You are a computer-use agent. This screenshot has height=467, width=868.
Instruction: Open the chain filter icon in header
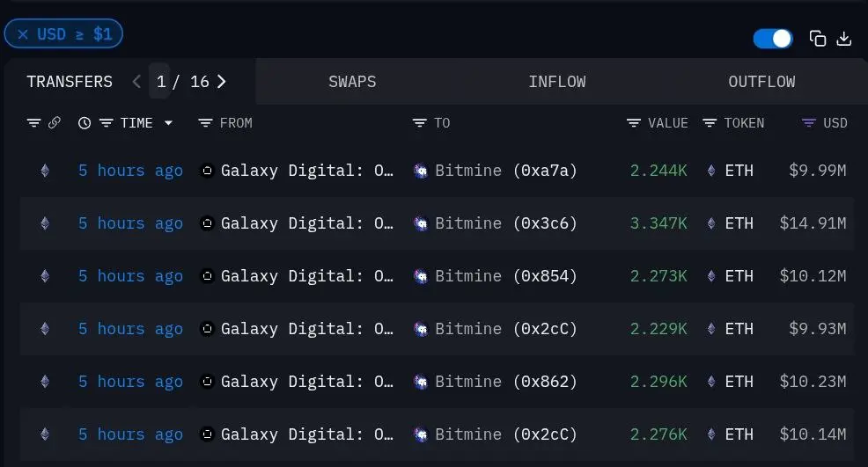click(33, 123)
